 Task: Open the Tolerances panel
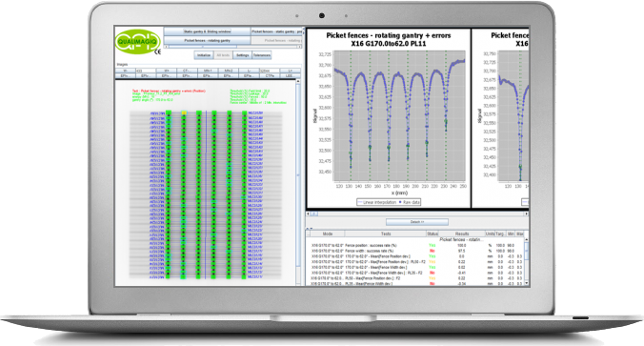[x=262, y=55]
